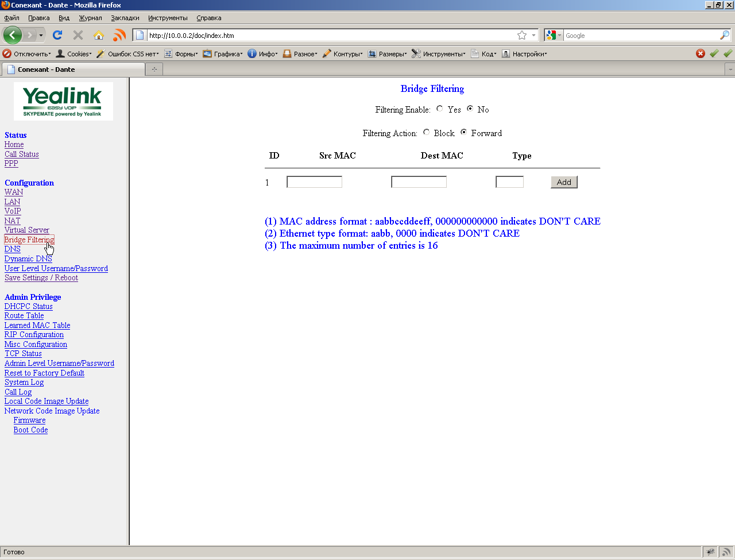The image size is (735, 560).
Task: Open Reset to Factory Default link
Action: pyautogui.click(x=45, y=373)
